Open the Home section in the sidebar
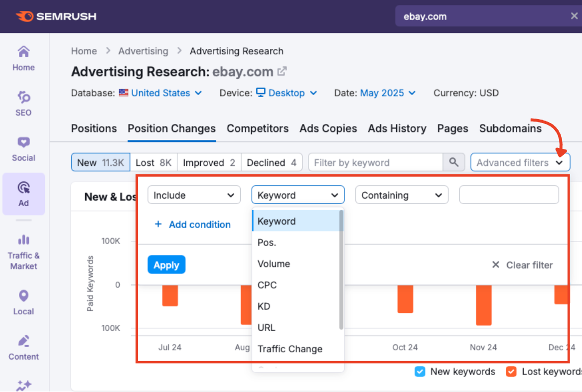 point(23,57)
